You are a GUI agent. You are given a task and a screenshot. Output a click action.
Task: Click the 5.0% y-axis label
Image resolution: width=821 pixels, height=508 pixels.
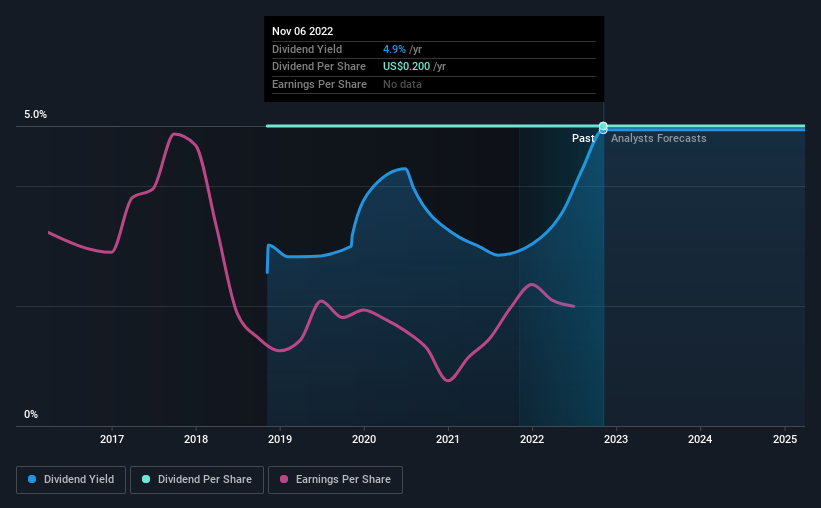click(35, 114)
